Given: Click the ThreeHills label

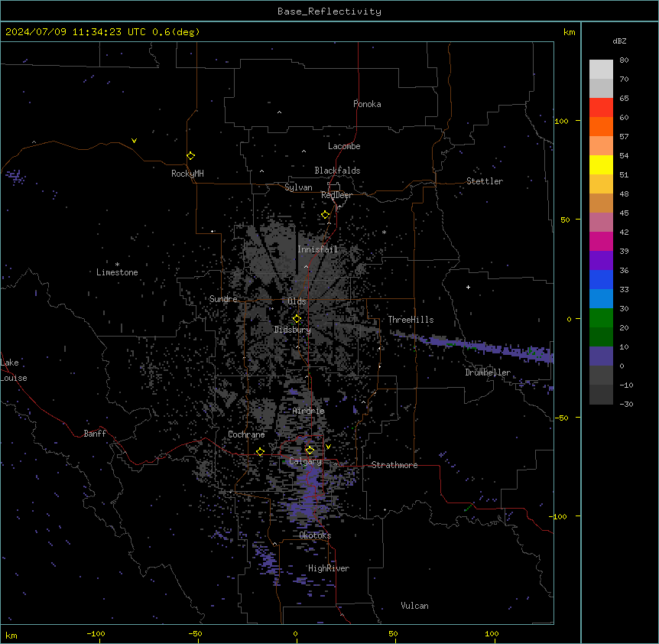Looking at the screenshot, I should click(x=411, y=320).
